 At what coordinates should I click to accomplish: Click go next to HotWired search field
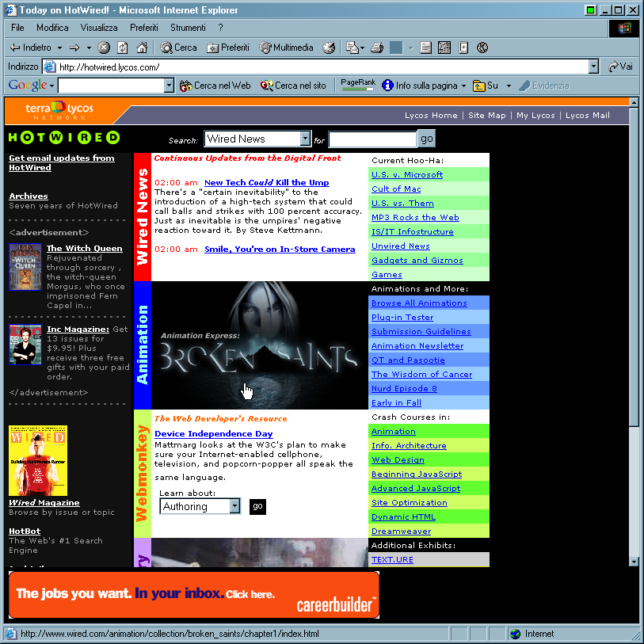point(426,139)
